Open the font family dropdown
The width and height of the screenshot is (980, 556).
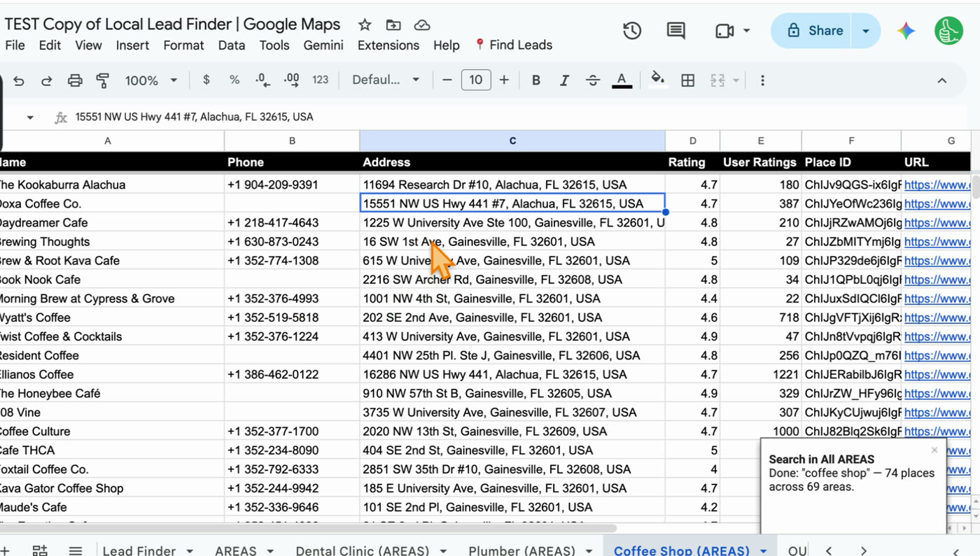point(386,80)
